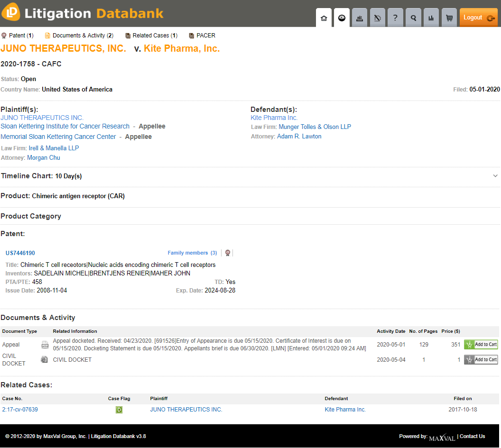Select the PTA/PTE value 458
501x448 pixels.
[37, 282]
